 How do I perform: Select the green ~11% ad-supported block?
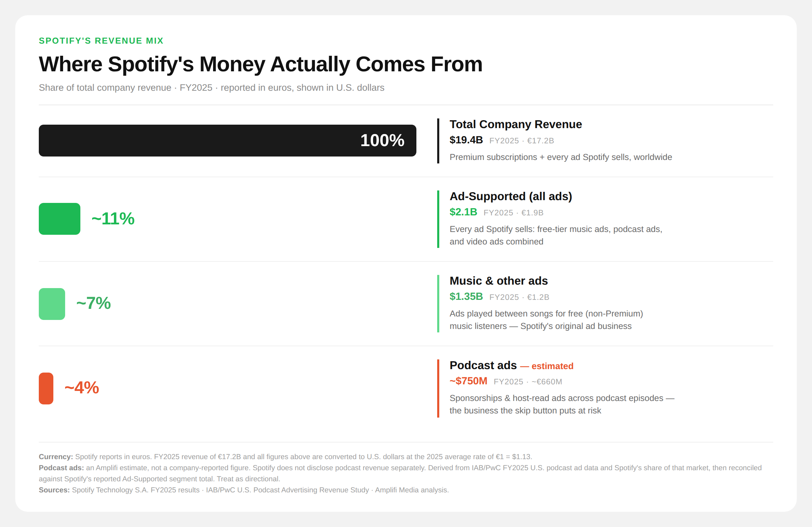point(60,219)
